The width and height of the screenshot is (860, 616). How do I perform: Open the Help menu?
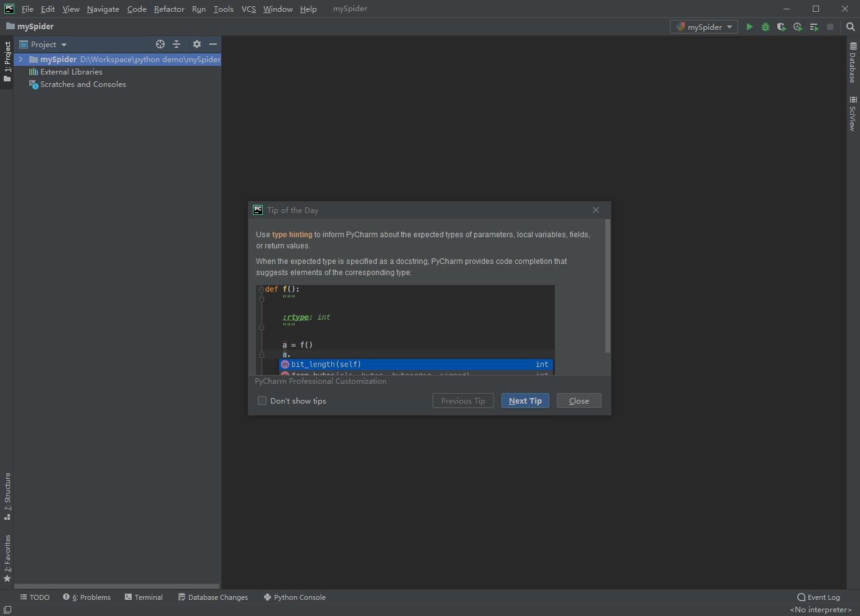coord(308,9)
